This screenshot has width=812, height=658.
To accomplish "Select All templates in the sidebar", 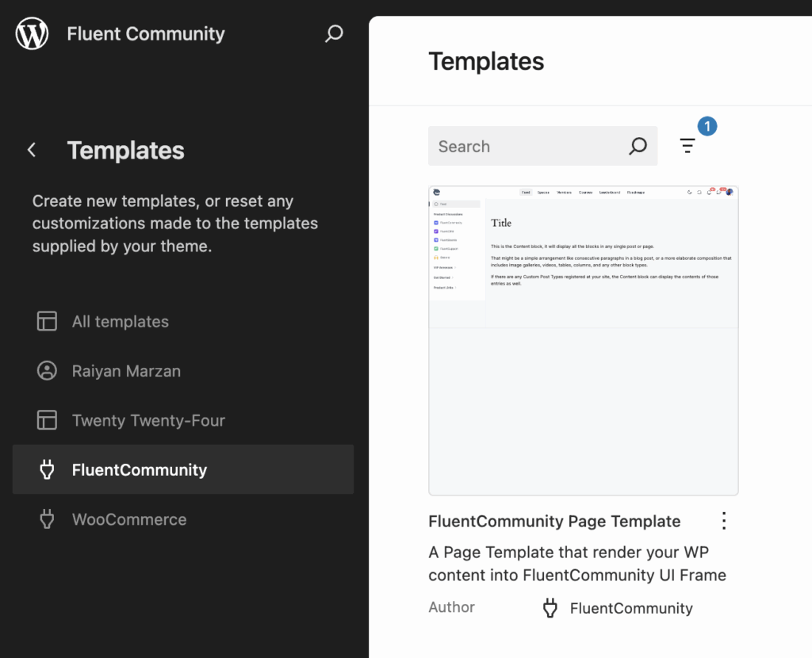I will tap(183, 322).
